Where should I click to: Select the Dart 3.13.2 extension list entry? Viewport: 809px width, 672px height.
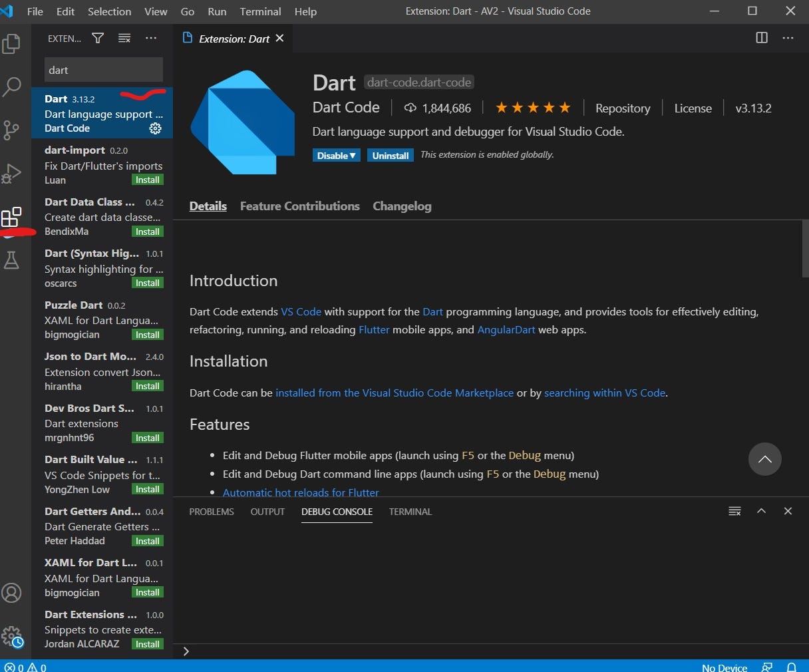pyautogui.click(x=102, y=113)
